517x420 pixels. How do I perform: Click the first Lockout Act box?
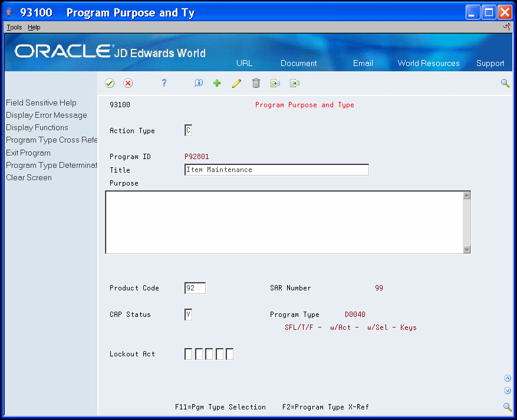click(x=188, y=354)
